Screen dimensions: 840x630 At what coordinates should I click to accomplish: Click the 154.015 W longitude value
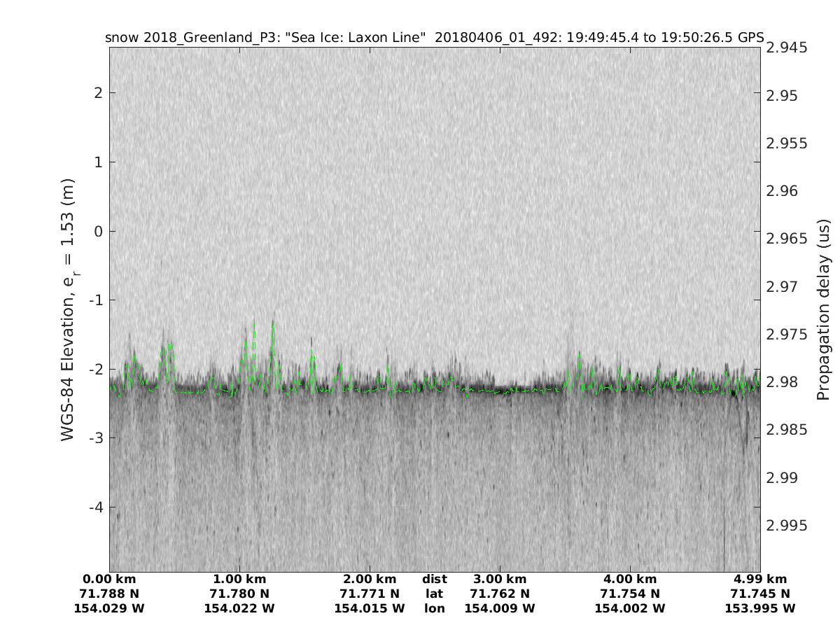(370, 608)
